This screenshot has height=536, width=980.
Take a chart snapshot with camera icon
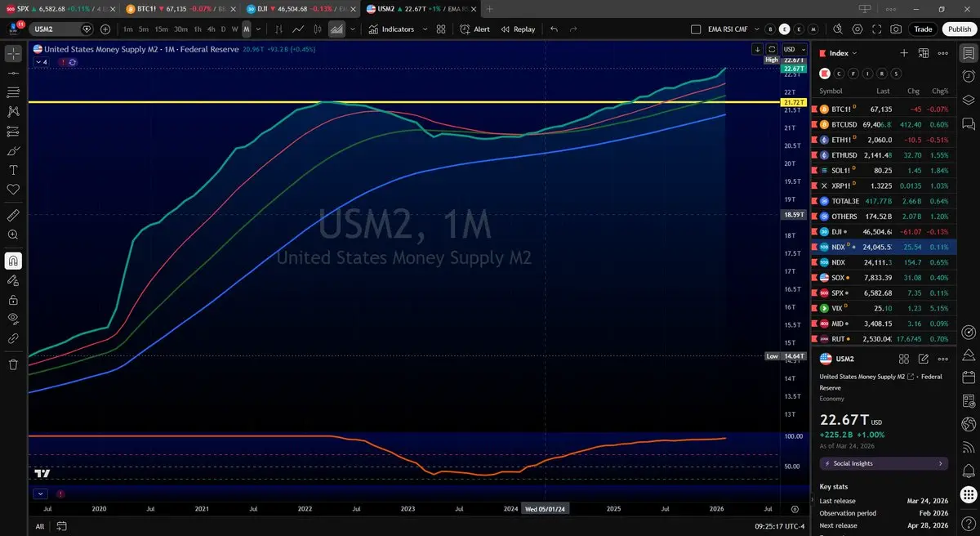(897, 29)
